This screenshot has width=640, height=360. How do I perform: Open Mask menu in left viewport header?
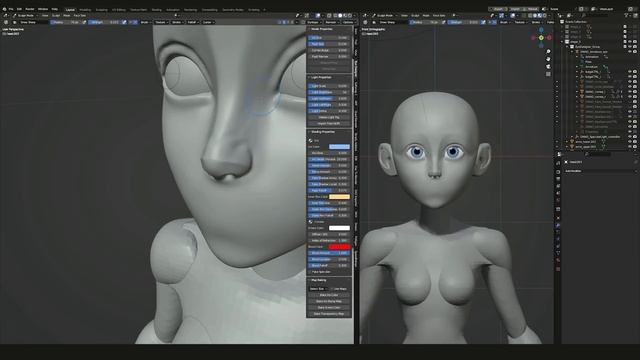point(67,16)
